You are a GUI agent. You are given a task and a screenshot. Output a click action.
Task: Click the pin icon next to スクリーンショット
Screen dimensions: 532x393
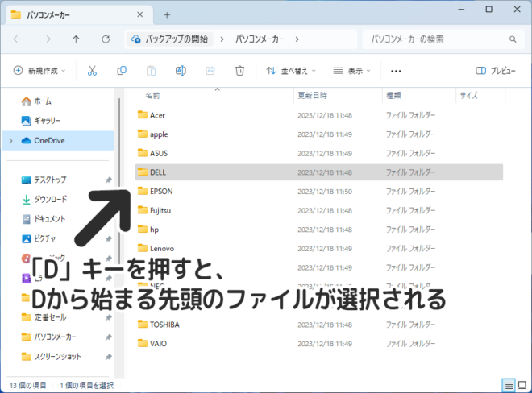pos(109,357)
